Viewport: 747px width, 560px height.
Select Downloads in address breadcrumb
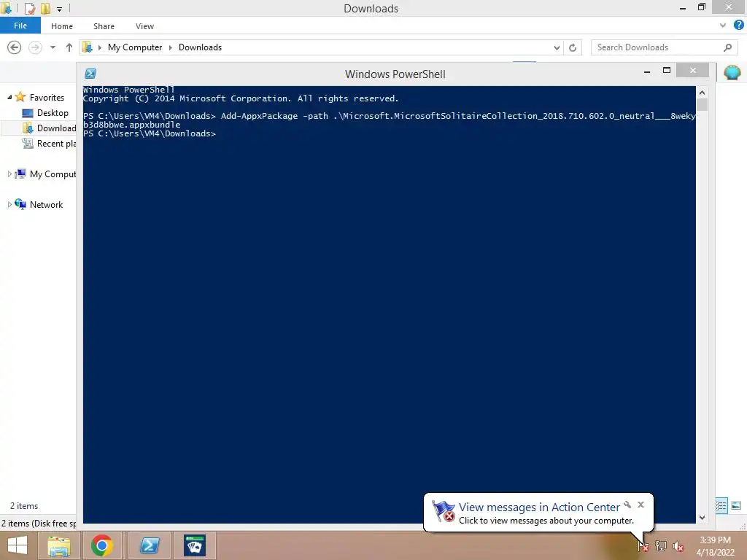(200, 47)
